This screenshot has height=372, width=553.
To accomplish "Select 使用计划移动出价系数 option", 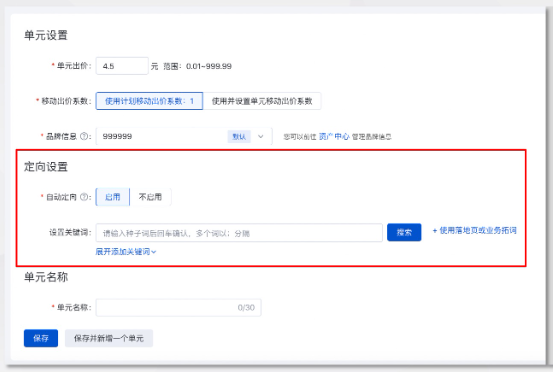I will pyautogui.click(x=149, y=101).
